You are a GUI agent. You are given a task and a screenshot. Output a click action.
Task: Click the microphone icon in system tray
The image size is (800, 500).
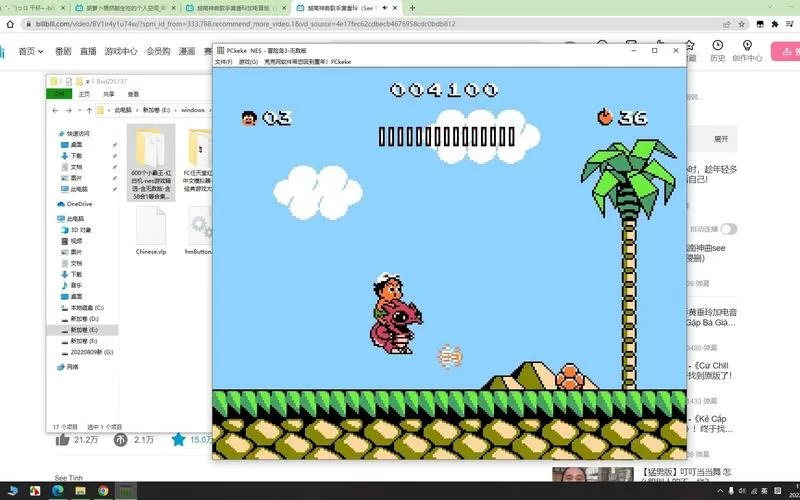click(731, 491)
